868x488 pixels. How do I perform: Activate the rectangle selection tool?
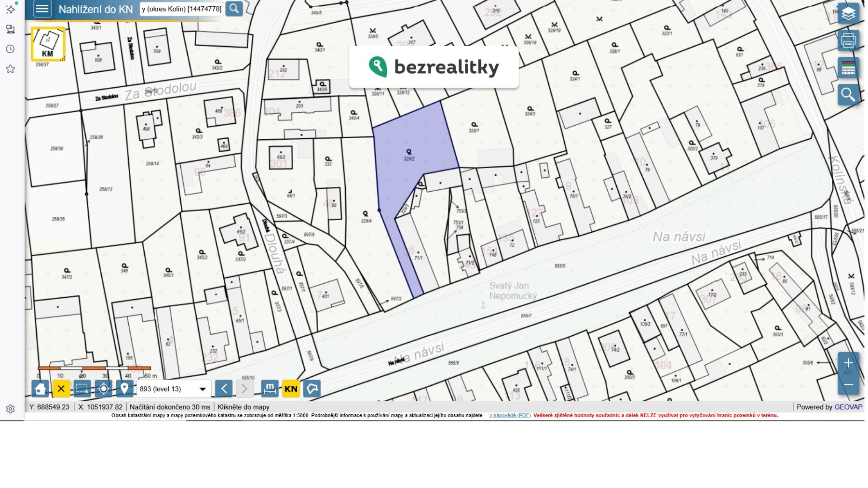(x=82, y=389)
